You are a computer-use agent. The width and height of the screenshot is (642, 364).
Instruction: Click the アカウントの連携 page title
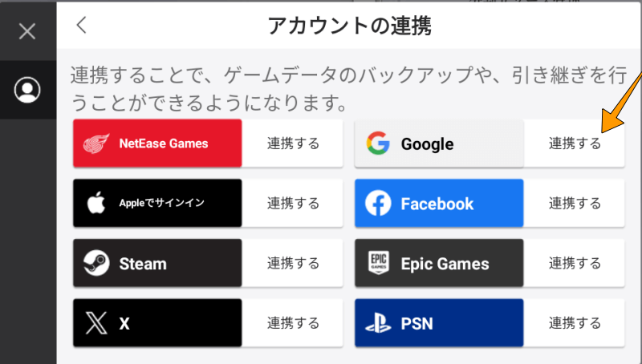tap(349, 26)
